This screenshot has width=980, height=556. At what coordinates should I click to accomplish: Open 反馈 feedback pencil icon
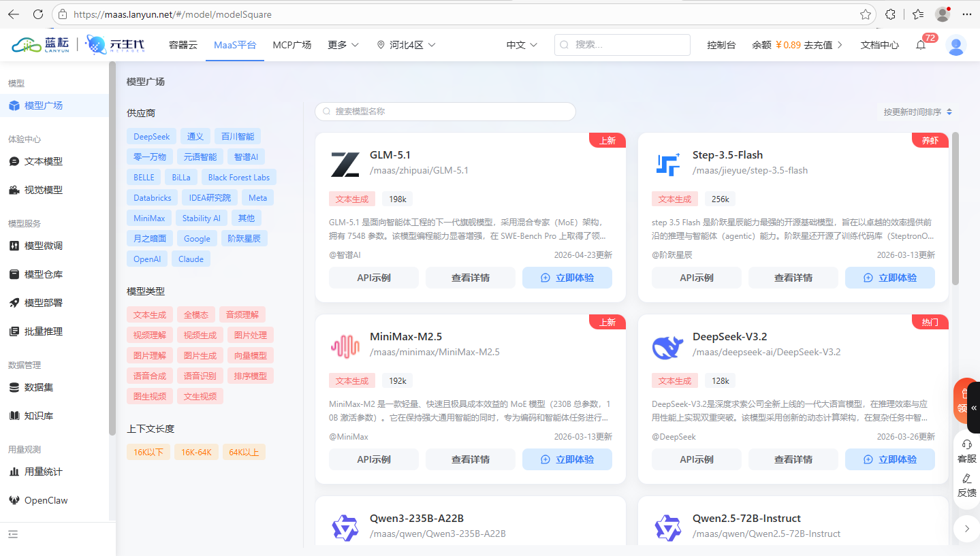(967, 485)
